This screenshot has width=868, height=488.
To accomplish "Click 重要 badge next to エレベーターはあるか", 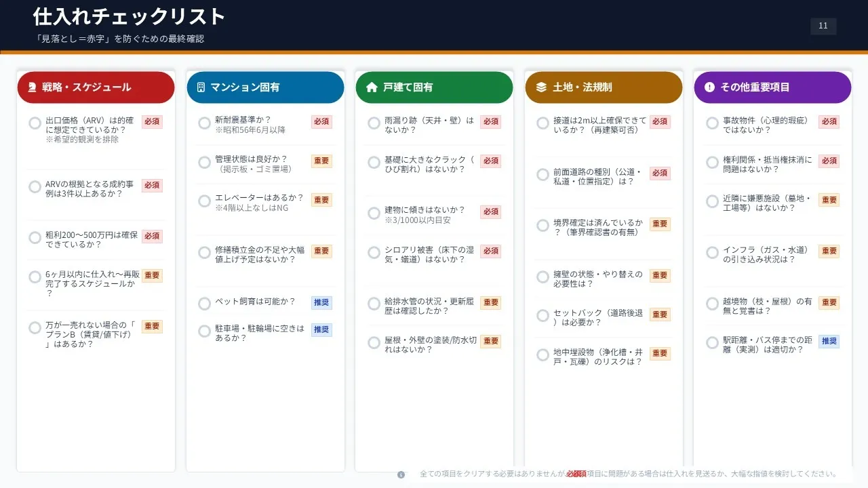I will tap(321, 200).
